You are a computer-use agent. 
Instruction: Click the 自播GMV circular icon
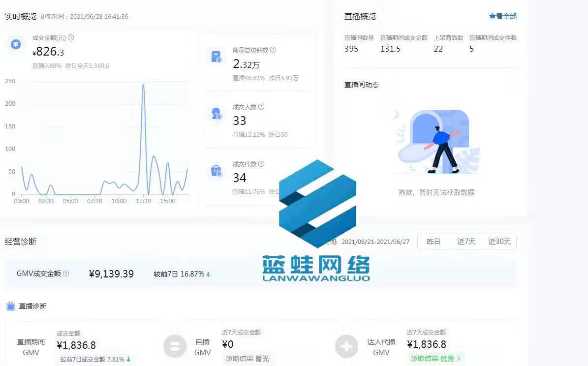pyautogui.click(x=175, y=346)
